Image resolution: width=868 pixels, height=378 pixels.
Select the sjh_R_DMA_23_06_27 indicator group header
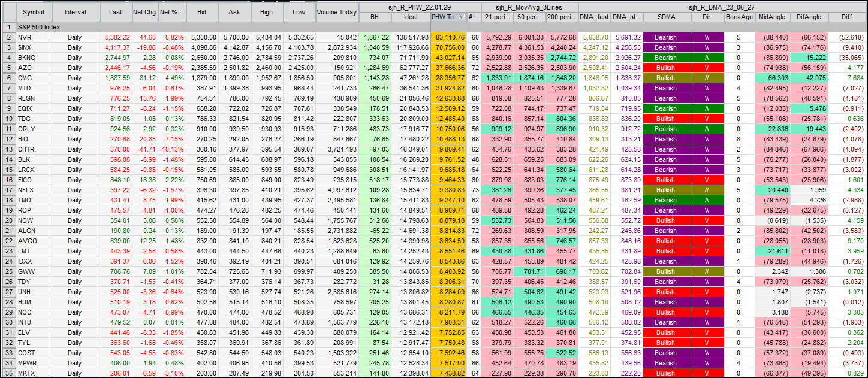(722, 7)
